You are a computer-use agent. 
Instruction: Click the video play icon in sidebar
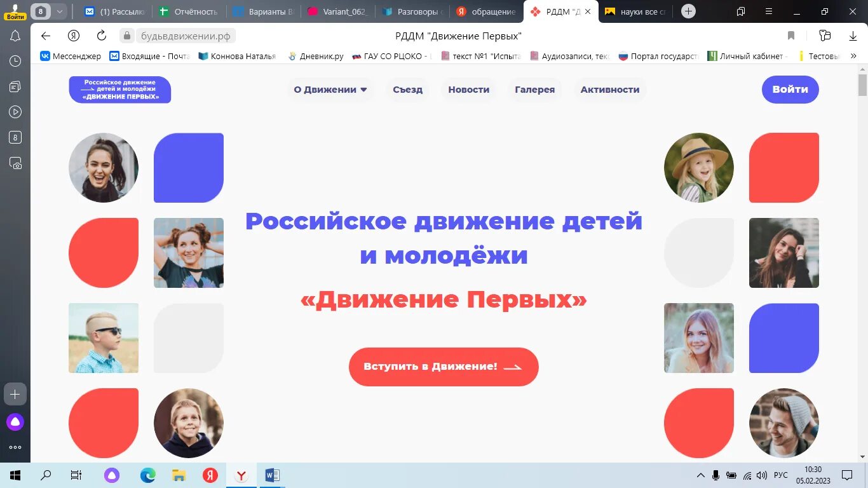point(15,112)
